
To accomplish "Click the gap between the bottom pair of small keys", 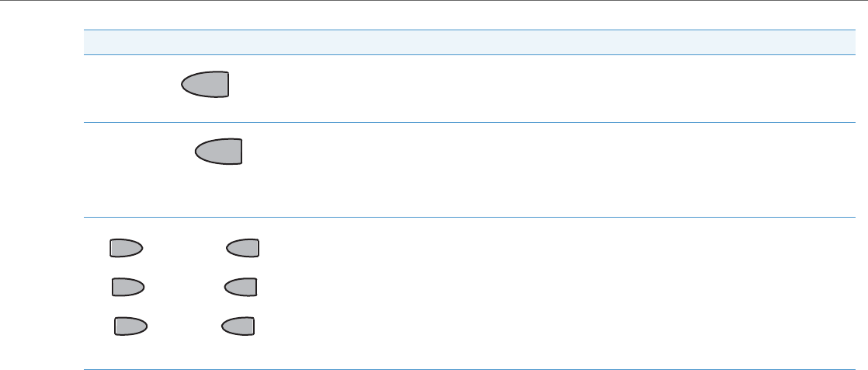I will (185, 326).
